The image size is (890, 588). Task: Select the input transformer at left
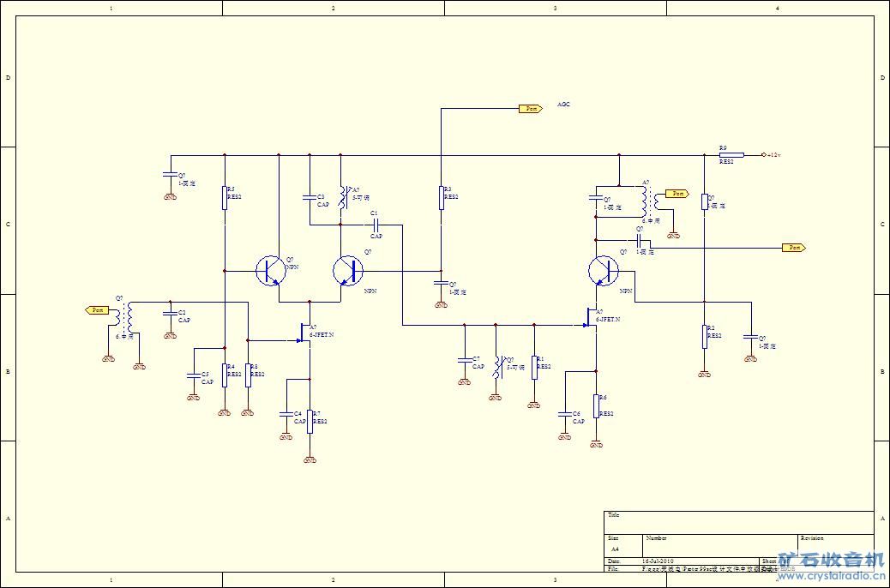(123, 318)
